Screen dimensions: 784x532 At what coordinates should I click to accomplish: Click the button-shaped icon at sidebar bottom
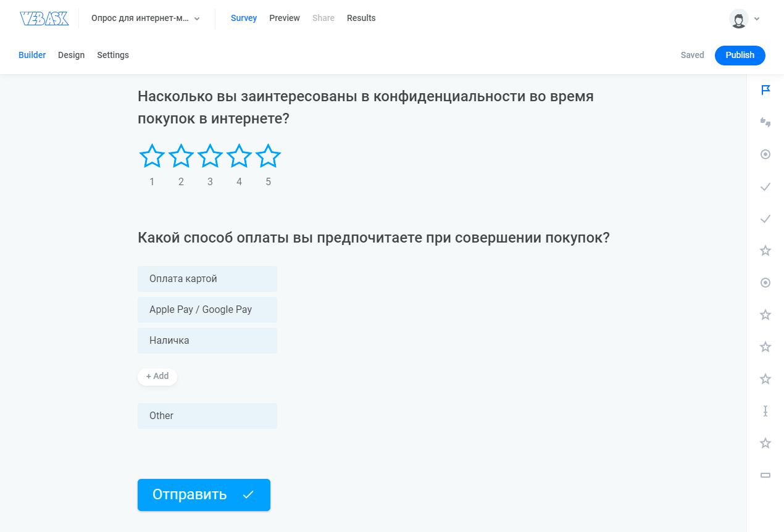click(x=765, y=475)
